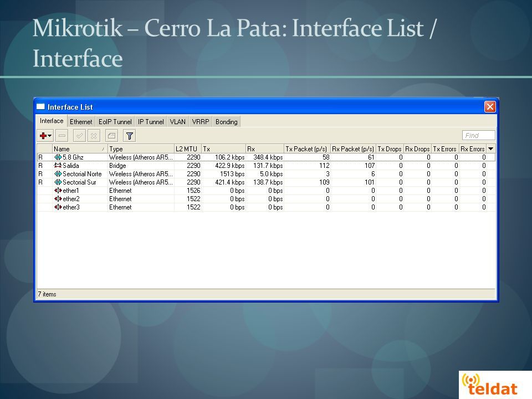Switch to the VRRP tab
This screenshot has height=399, width=532.
click(201, 121)
